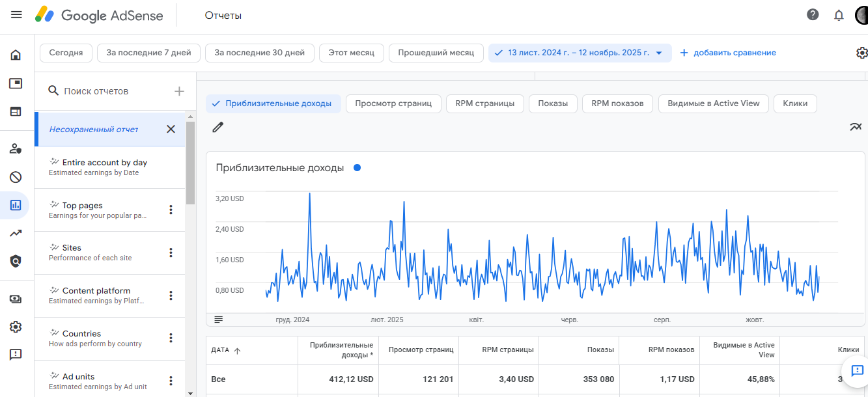Open the custom date range dropdown
The height and width of the screenshot is (397, 868).
coord(580,53)
